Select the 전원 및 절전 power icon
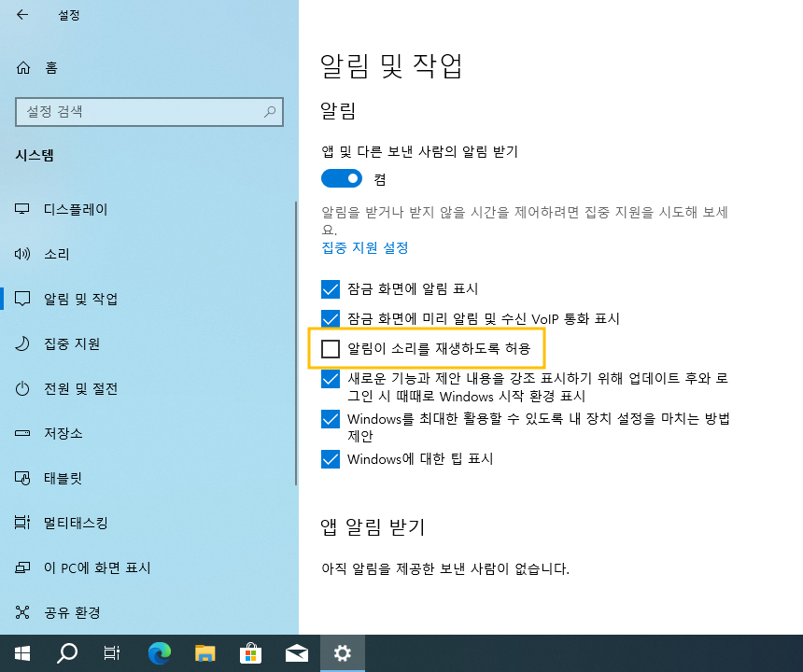Image resolution: width=803 pixels, height=672 pixels. click(22, 388)
